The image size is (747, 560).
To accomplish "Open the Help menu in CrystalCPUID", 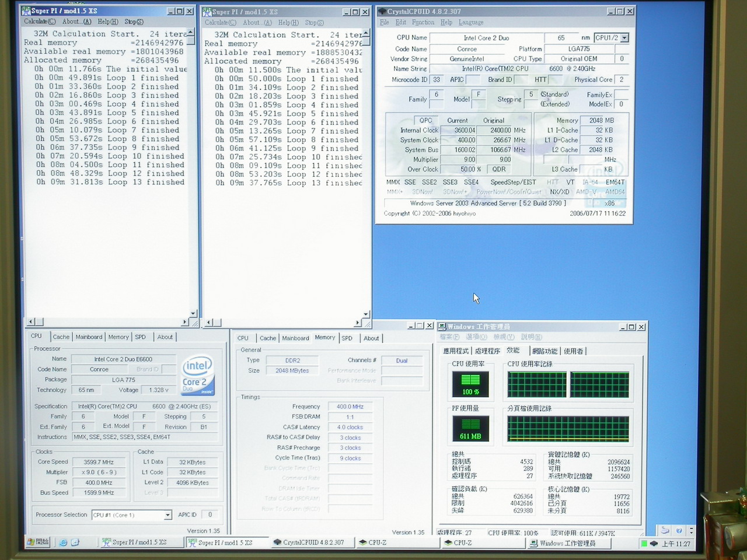I will [446, 23].
